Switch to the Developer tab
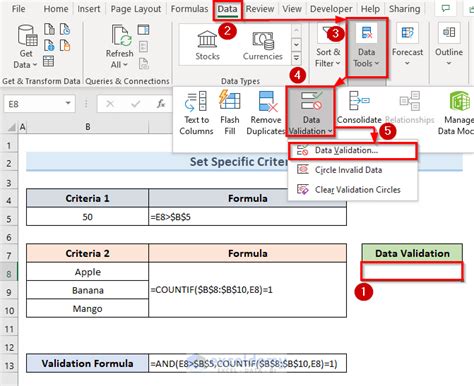This screenshot has width=474, height=386. 331,9
